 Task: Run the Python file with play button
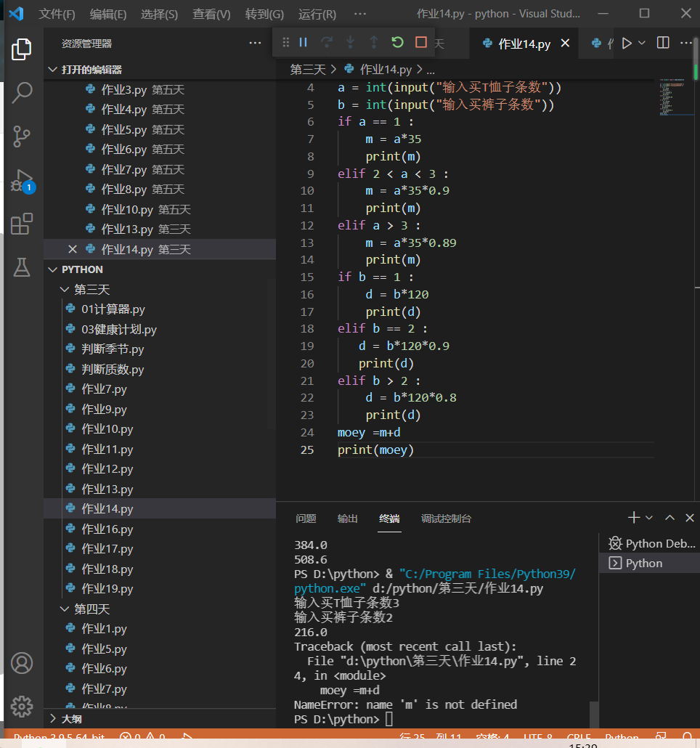click(627, 44)
